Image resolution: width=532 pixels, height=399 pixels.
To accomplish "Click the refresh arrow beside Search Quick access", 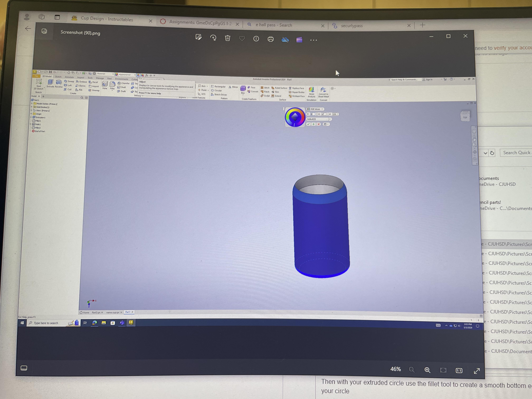I will [492, 153].
